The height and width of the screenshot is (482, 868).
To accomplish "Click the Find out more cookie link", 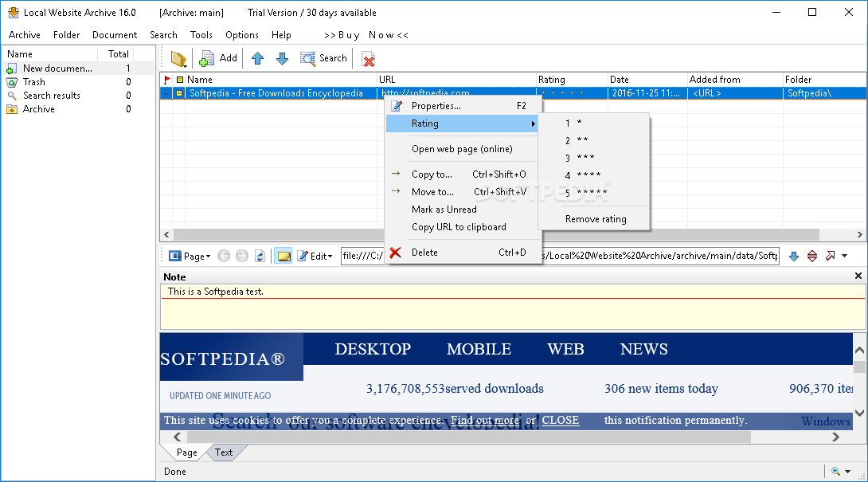I will click(x=485, y=421).
